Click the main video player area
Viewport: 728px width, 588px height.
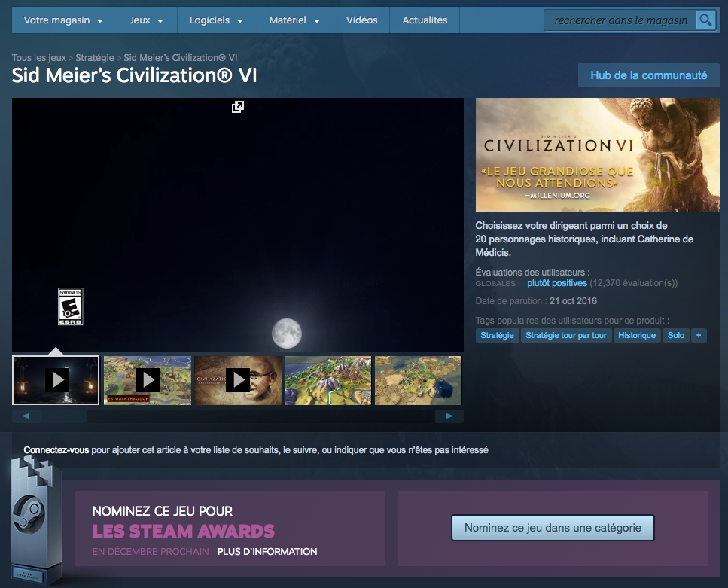(238, 225)
